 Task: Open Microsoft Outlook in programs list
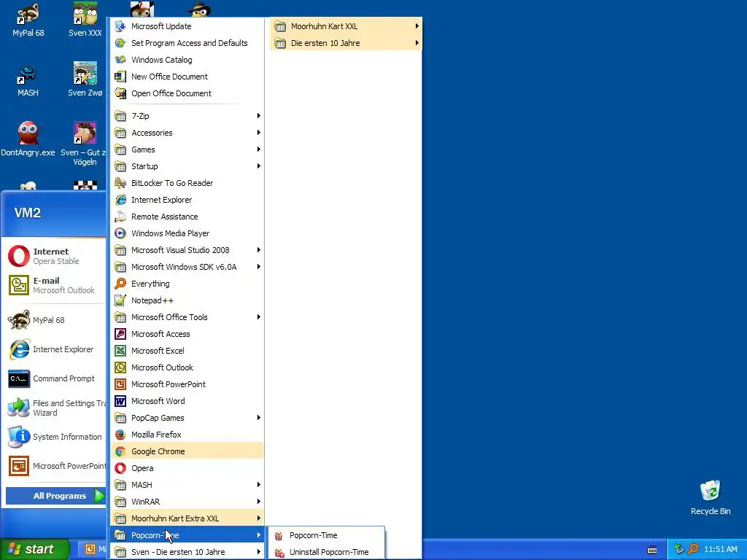(187, 367)
